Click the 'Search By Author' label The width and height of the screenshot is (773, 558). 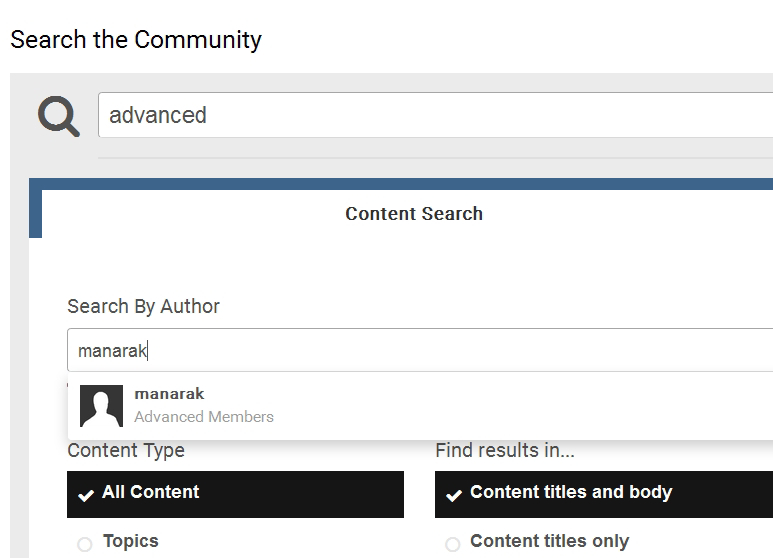(143, 307)
